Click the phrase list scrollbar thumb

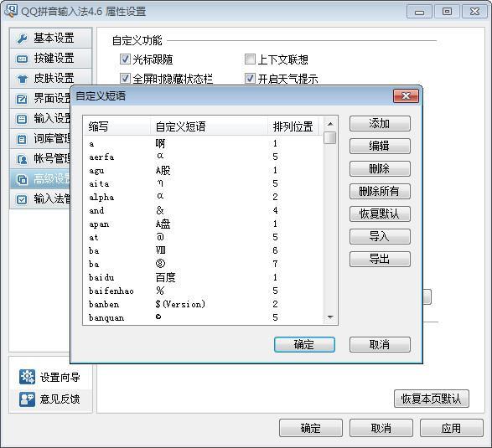click(x=330, y=138)
